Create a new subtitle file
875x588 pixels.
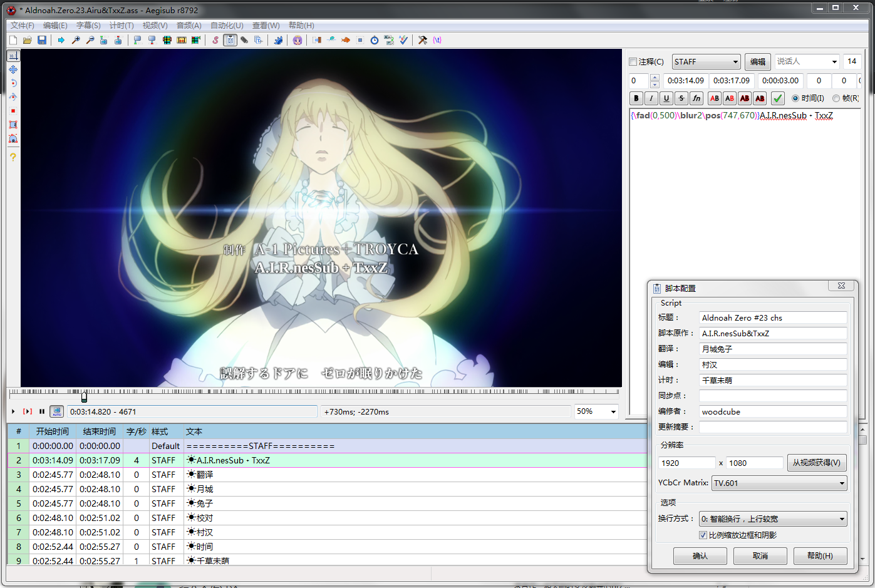tap(13, 40)
